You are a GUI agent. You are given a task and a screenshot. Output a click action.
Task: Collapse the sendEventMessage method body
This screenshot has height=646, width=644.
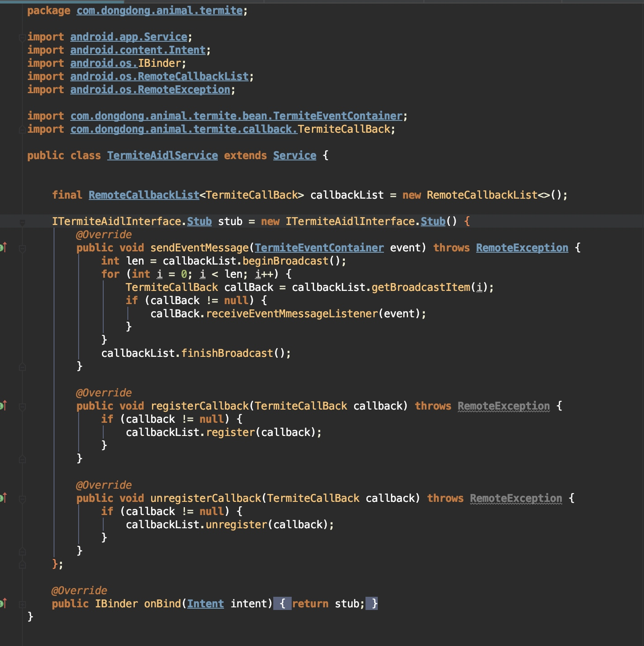click(x=22, y=249)
